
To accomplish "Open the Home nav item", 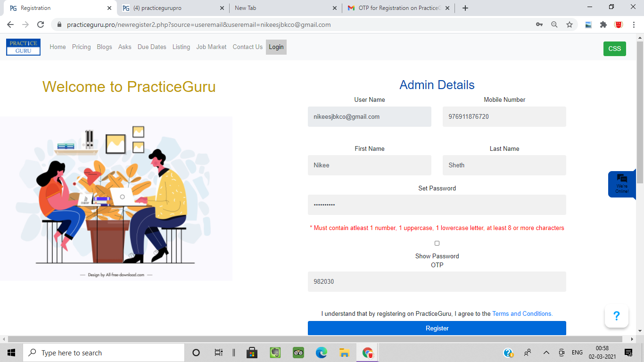I will coord(58,47).
